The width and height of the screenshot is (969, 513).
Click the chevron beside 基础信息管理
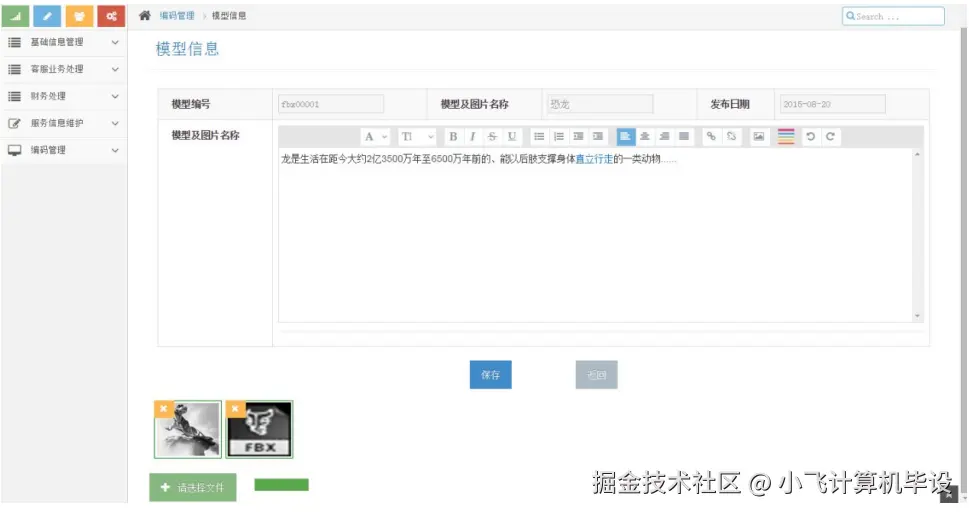(x=115, y=43)
